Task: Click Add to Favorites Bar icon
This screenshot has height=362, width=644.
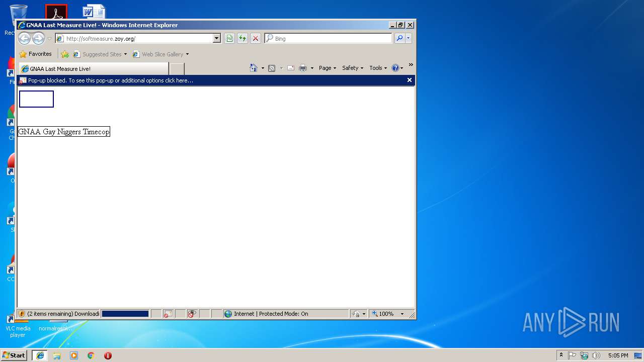Action: (x=65, y=54)
